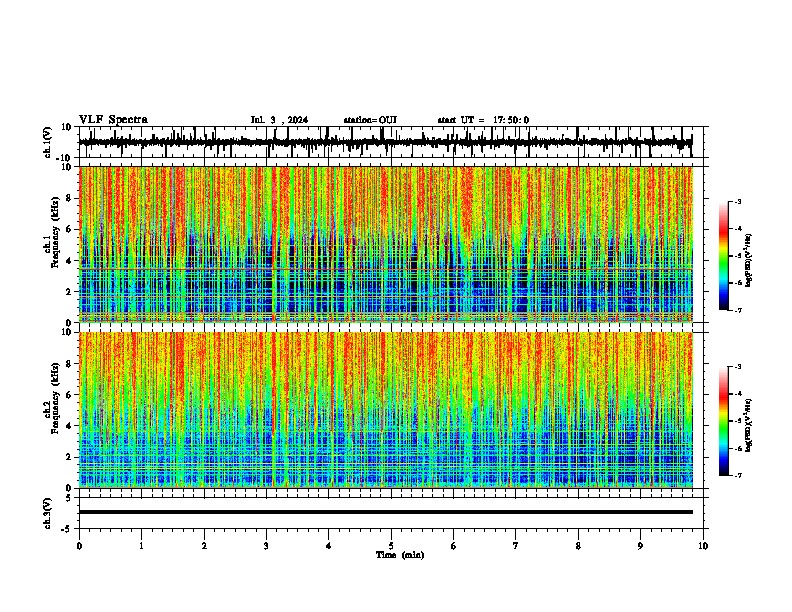Click time axis tick label "7"
Screen dimensions: 792x612
coord(516,546)
